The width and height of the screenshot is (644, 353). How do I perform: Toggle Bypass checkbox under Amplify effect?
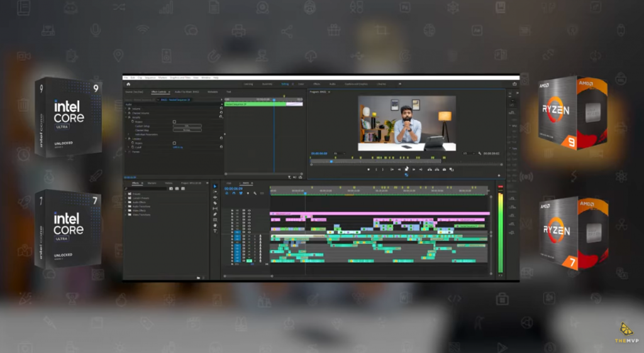tap(174, 122)
